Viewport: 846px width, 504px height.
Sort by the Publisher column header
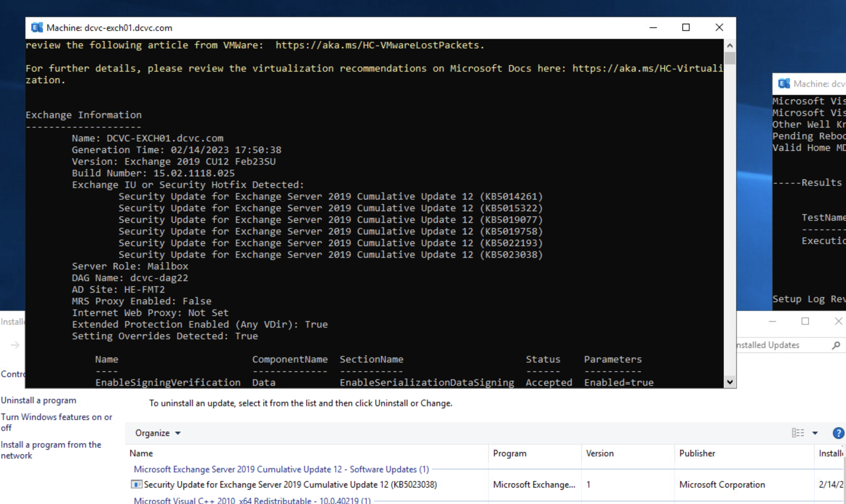click(697, 453)
